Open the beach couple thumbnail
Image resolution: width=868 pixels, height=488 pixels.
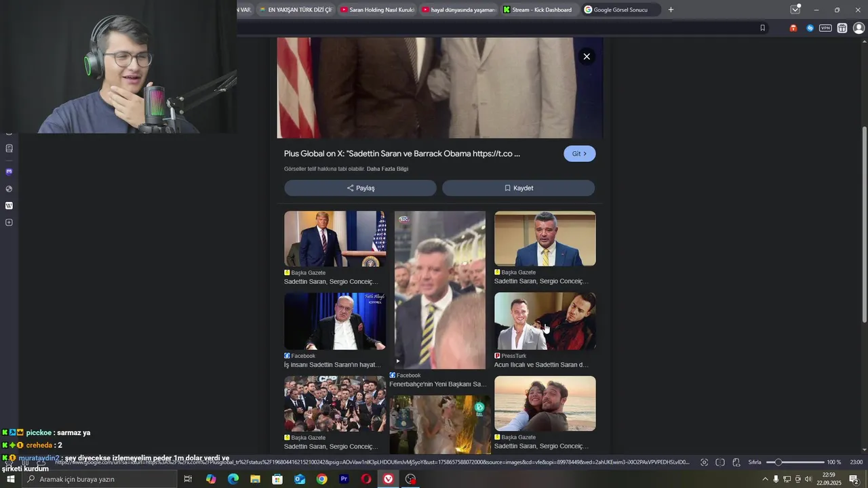coord(545,404)
